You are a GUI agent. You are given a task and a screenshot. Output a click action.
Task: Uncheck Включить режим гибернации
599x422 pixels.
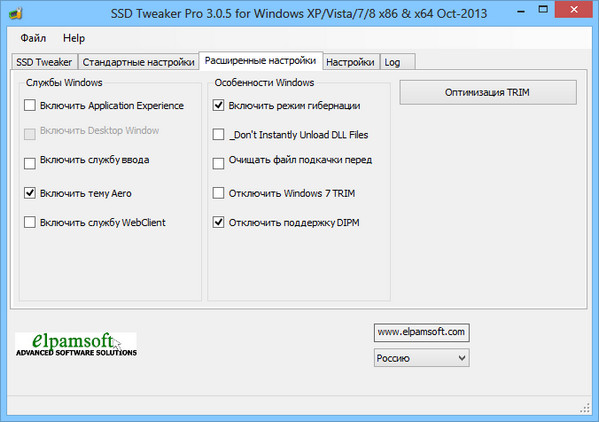218,105
